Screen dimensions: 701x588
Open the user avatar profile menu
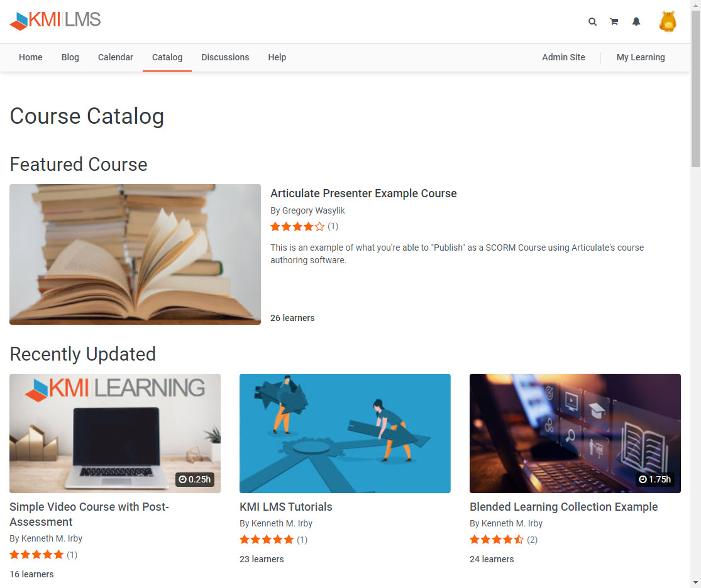(x=668, y=21)
